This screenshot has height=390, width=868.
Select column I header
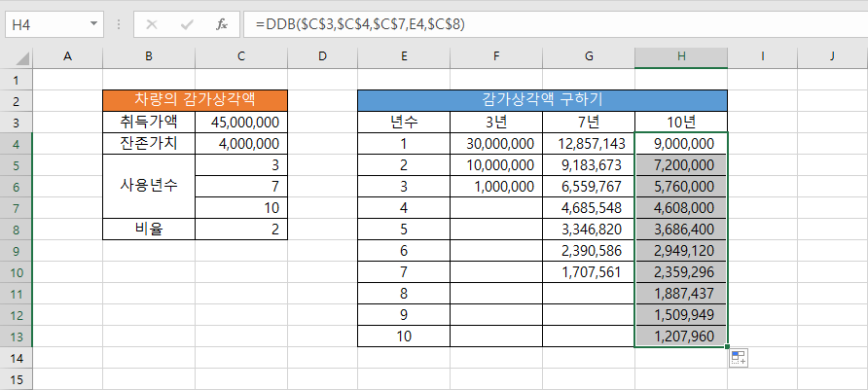coord(763,55)
